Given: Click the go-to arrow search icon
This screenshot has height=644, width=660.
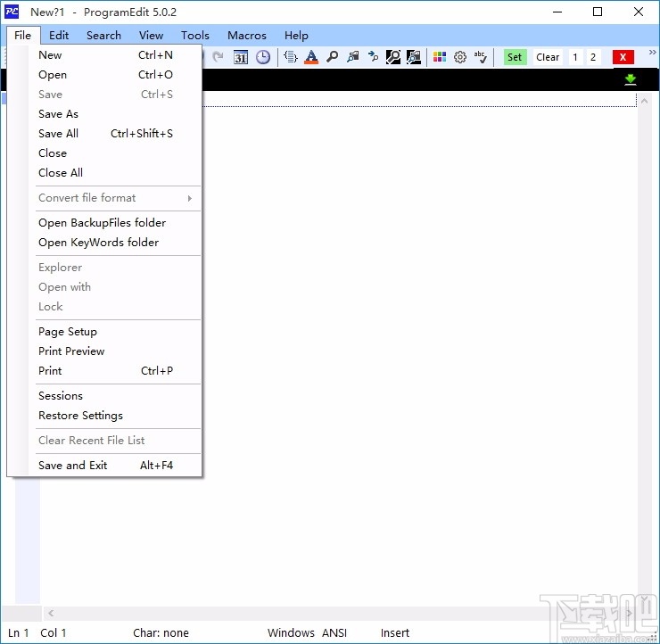Looking at the screenshot, I should (373, 57).
